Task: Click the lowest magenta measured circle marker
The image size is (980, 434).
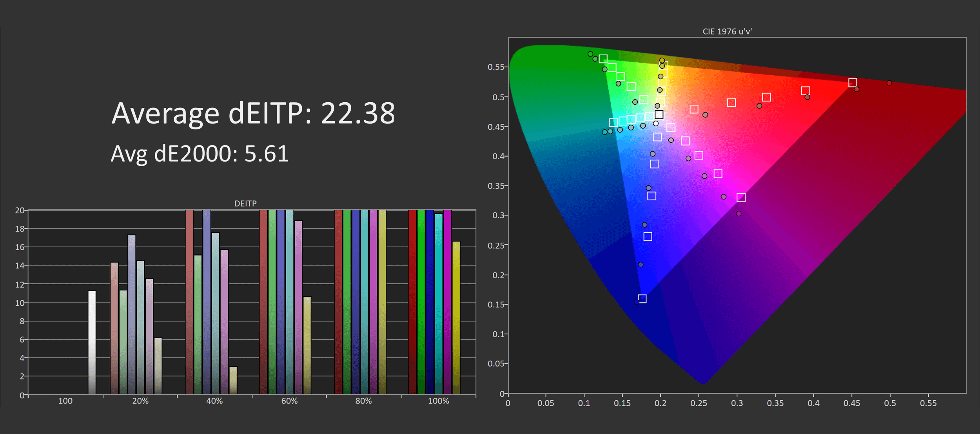Action: 739,214
